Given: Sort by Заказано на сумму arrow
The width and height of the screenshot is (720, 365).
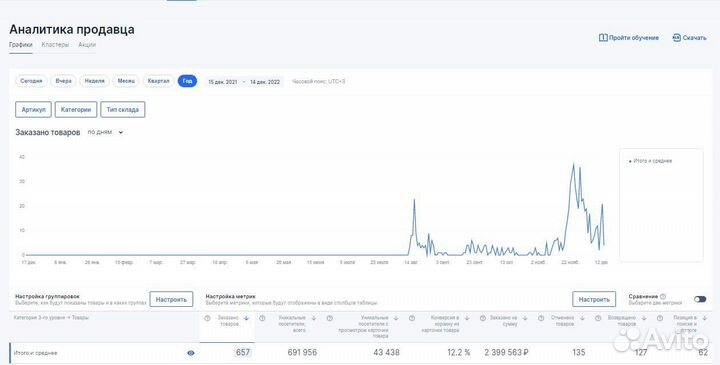Looking at the screenshot, I should click(525, 318).
